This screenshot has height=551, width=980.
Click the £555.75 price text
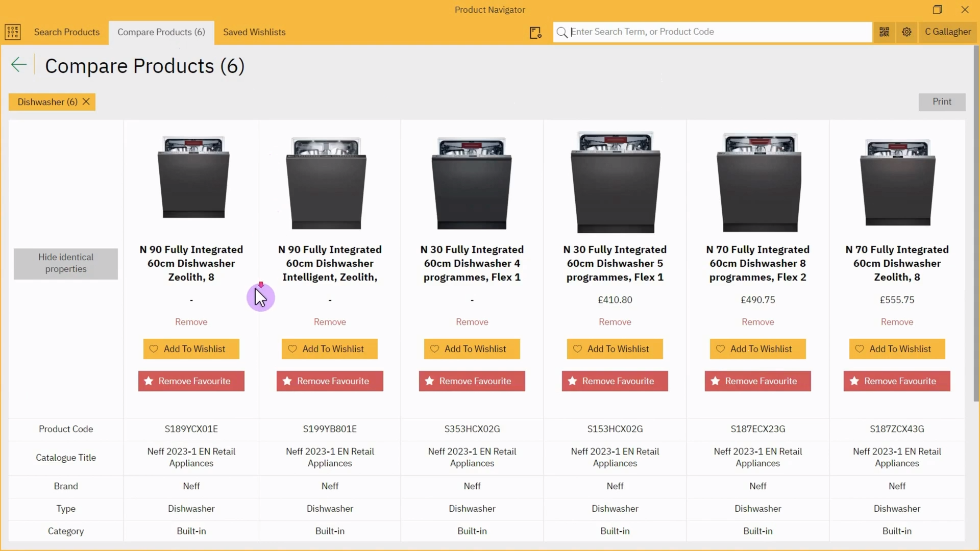897,300
